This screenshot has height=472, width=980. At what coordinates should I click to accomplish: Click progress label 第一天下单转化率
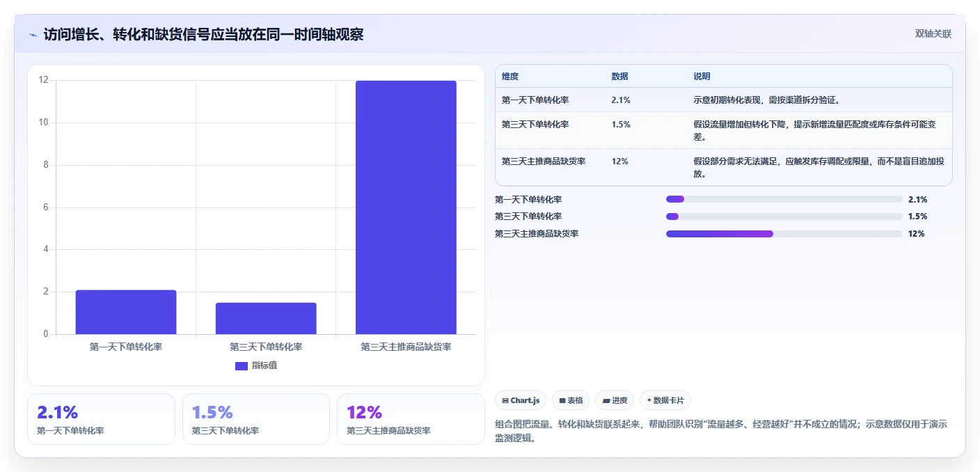tap(528, 200)
